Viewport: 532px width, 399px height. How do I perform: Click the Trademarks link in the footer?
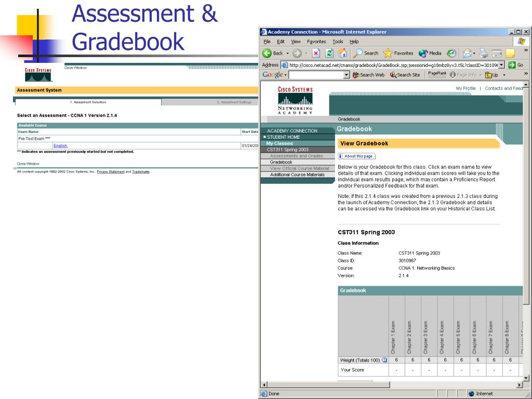click(x=141, y=171)
